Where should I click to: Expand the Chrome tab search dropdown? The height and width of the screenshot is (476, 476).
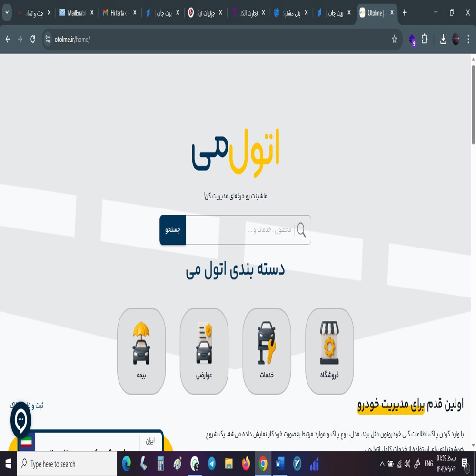(7, 13)
